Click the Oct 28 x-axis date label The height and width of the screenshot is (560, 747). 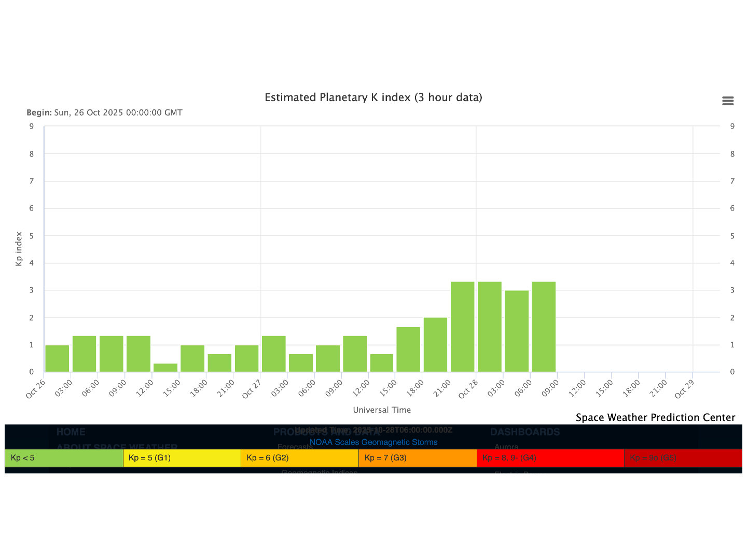(468, 389)
